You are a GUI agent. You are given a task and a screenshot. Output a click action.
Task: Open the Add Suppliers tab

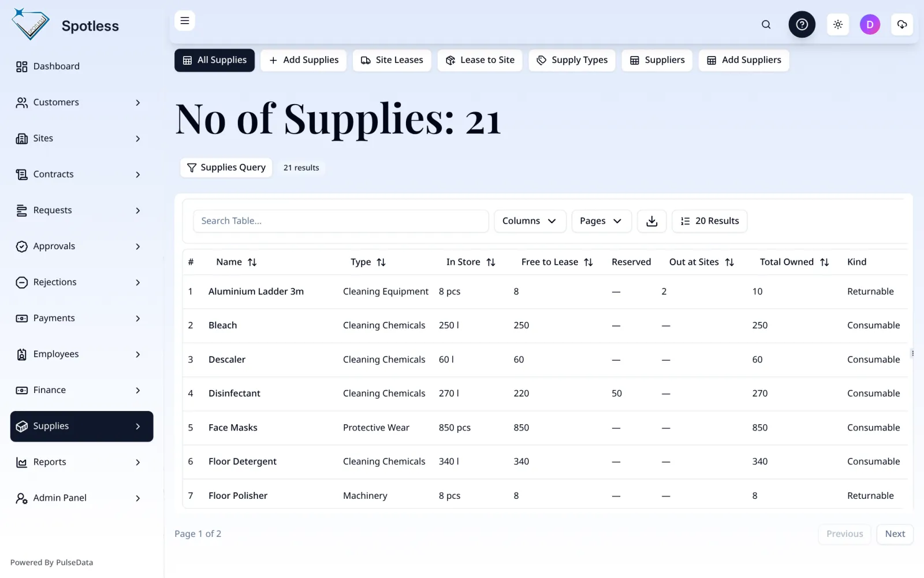[x=744, y=60]
